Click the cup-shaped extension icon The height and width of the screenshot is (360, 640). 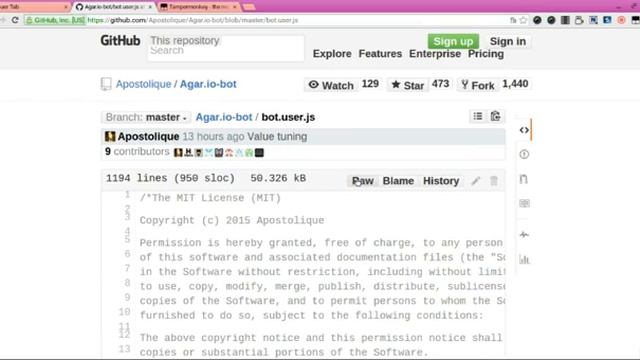pyautogui.click(x=579, y=20)
